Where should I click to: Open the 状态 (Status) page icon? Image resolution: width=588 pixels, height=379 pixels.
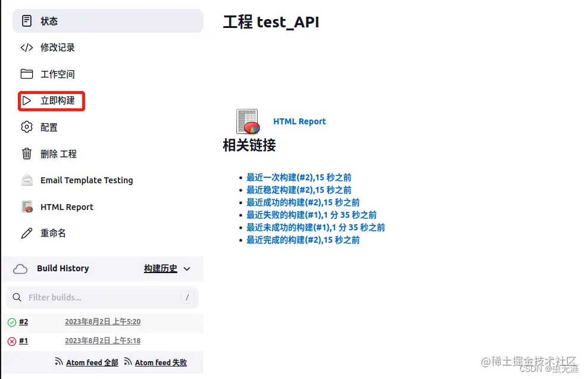click(x=27, y=21)
